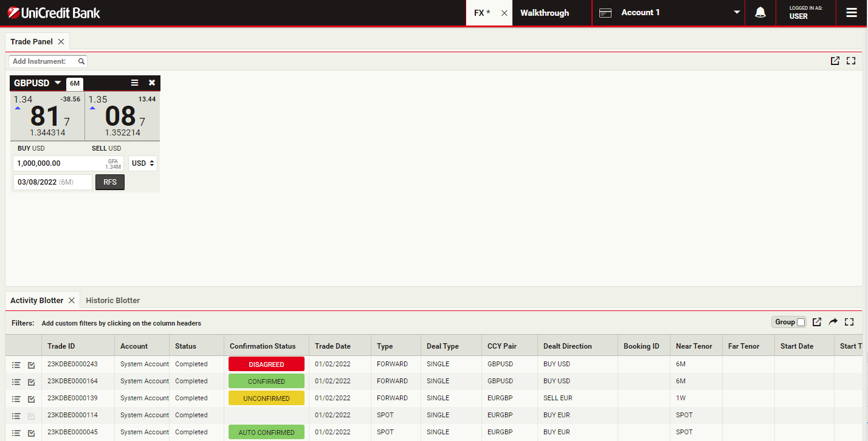Expand the Account 1 dropdown

(737, 13)
